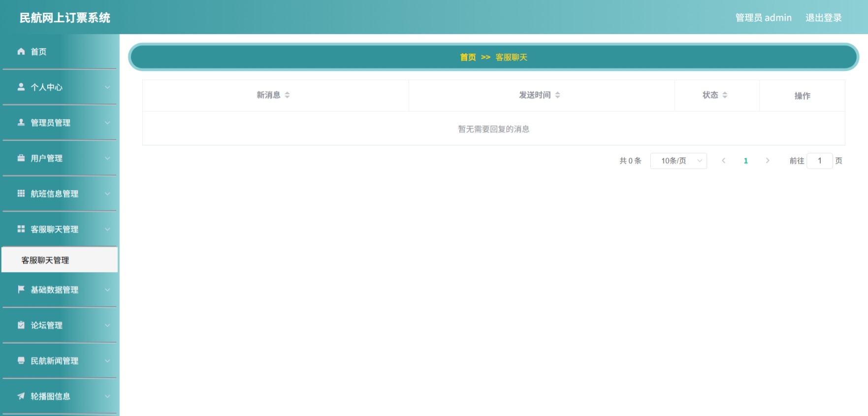Expand the 论坛管理 chevron
Viewport: 868px width, 416px height.
107,325
